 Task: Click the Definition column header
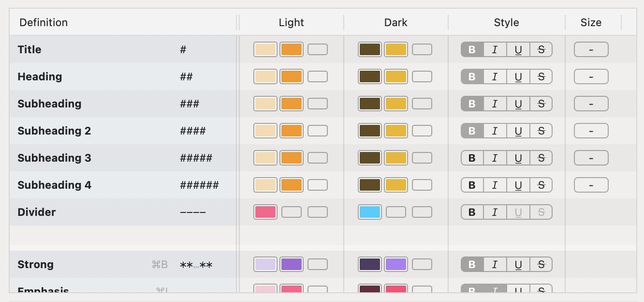44,22
